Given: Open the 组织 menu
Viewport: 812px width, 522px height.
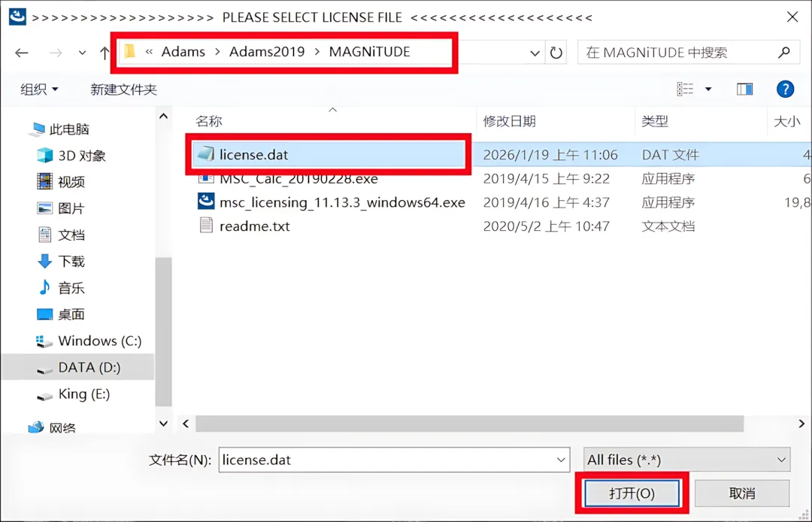Looking at the screenshot, I should [x=39, y=90].
